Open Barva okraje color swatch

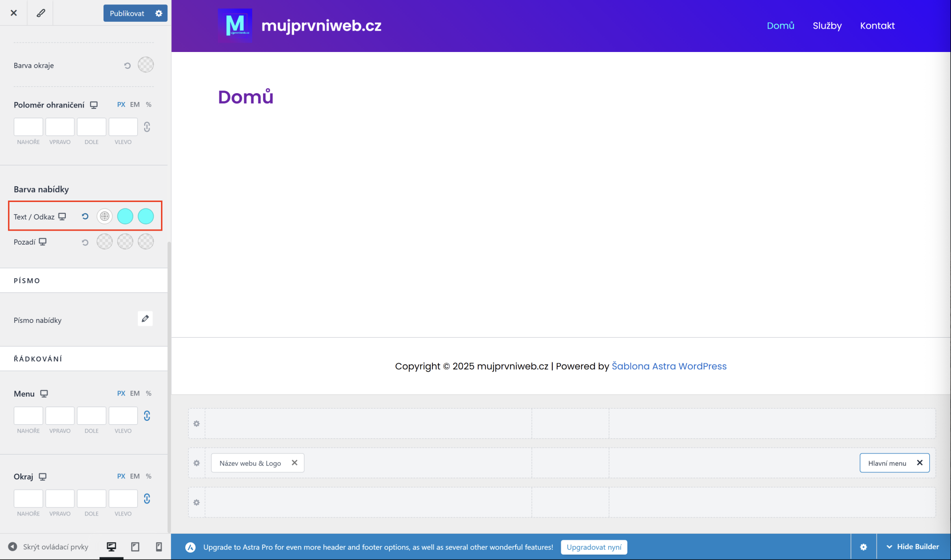pos(146,65)
